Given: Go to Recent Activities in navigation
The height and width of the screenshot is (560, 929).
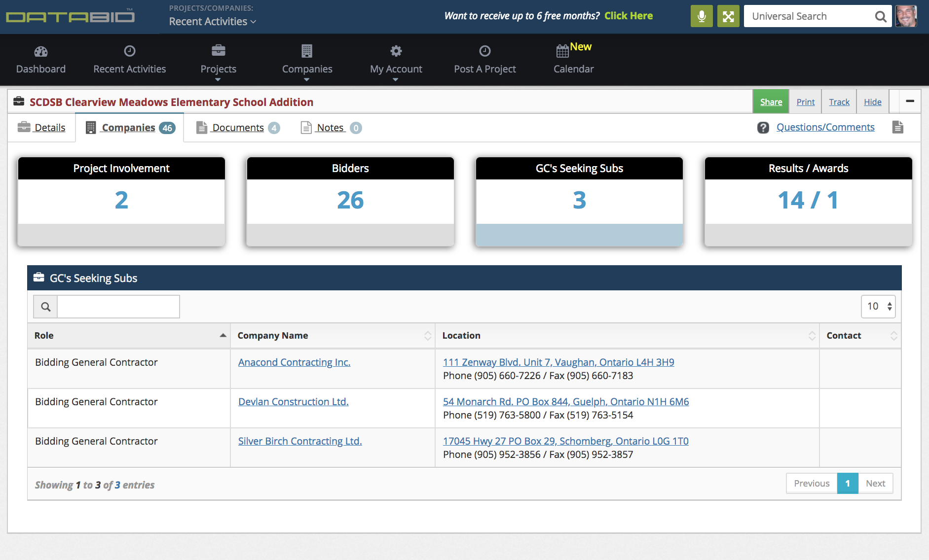Looking at the screenshot, I should (x=130, y=60).
